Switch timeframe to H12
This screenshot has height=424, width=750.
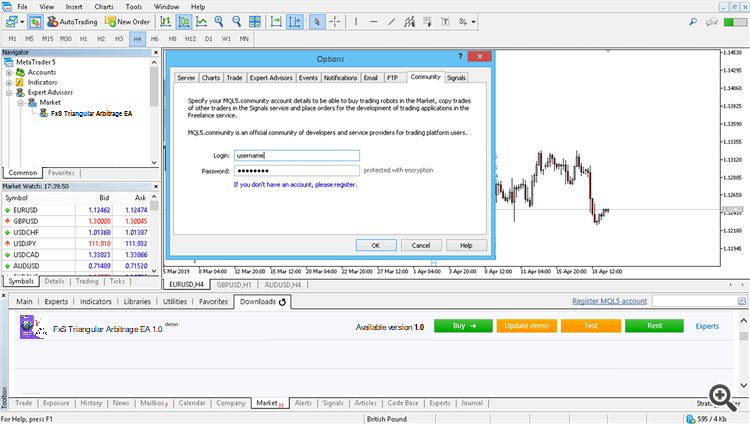click(x=190, y=39)
